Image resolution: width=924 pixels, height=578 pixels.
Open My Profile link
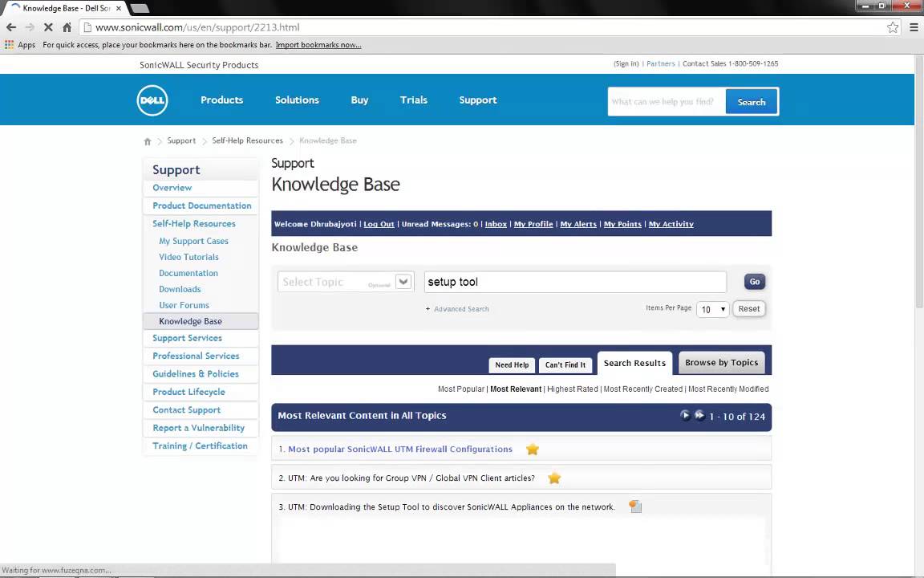coord(533,224)
